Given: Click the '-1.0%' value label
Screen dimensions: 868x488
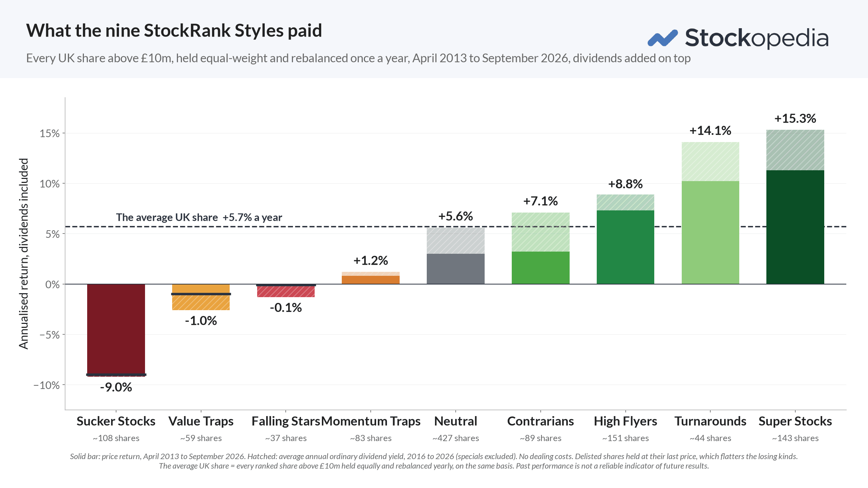Looking at the screenshot, I should 201,321.
